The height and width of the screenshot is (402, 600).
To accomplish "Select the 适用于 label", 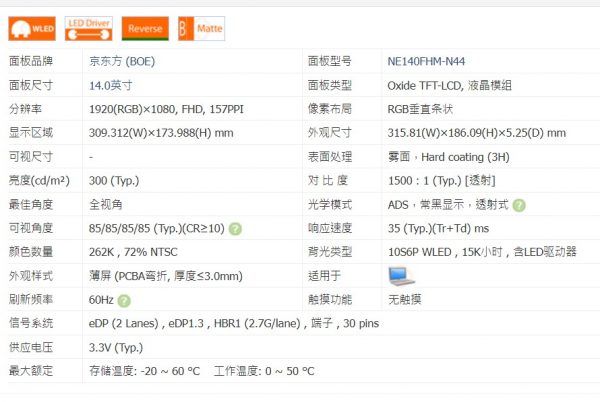I will tap(324, 276).
